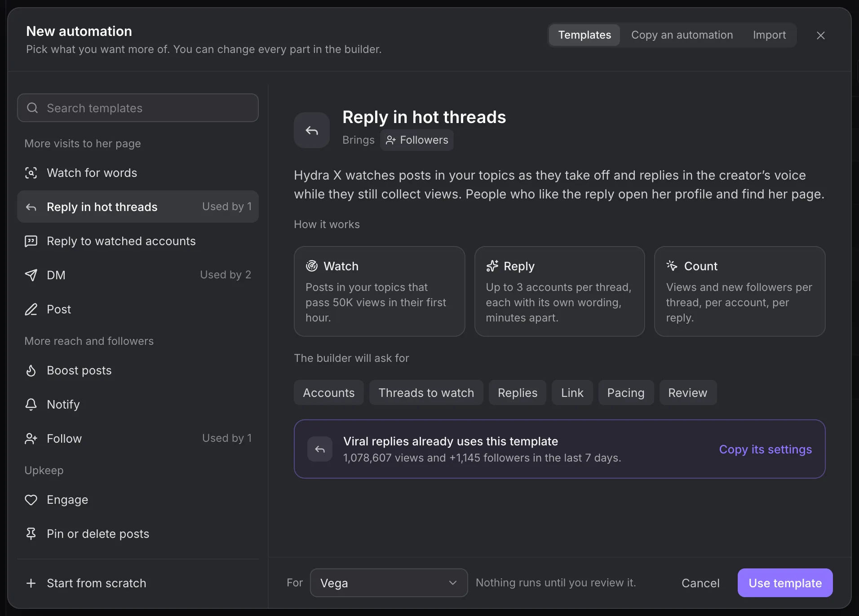Click the Replies chip
859x616 pixels.
click(517, 392)
